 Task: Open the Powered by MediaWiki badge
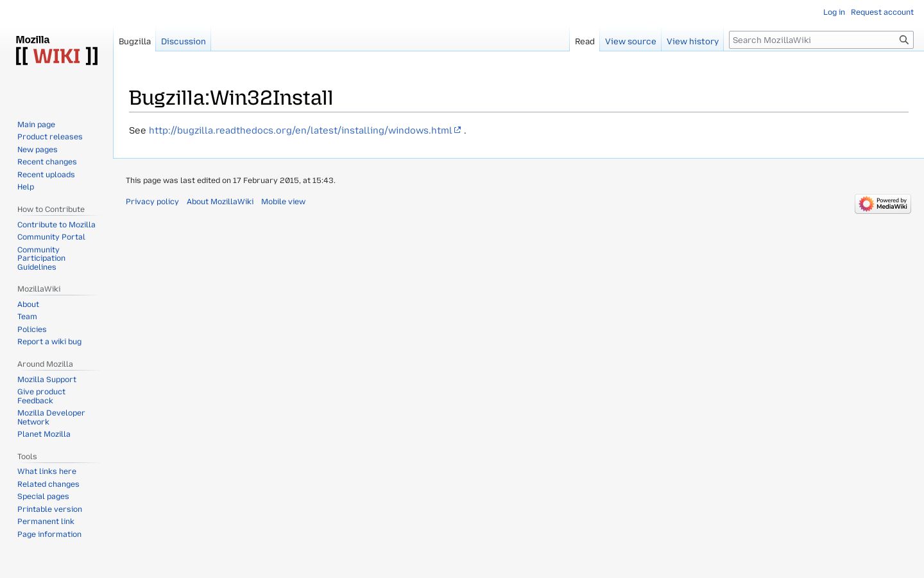(883, 204)
